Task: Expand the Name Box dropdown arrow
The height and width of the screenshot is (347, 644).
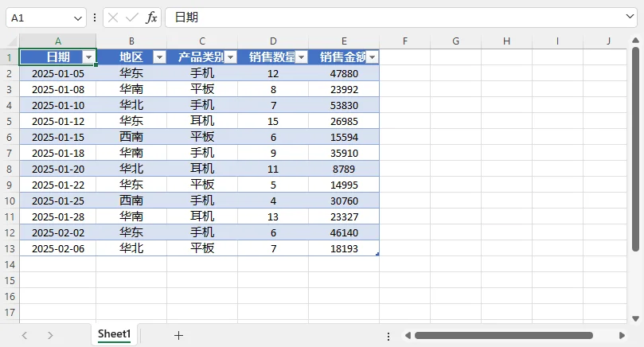Action: click(78, 18)
